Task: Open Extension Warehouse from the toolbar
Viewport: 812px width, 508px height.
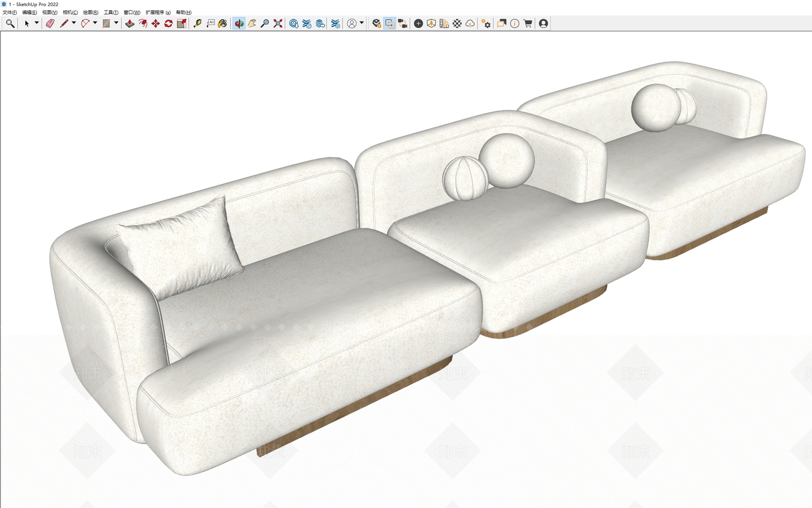Action: point(307,23)
